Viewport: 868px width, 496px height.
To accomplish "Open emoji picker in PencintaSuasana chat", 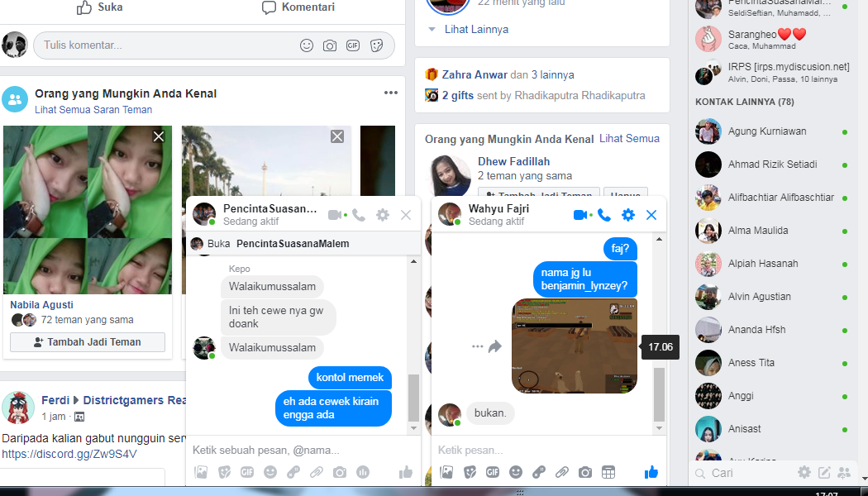I will pos(270,472).
